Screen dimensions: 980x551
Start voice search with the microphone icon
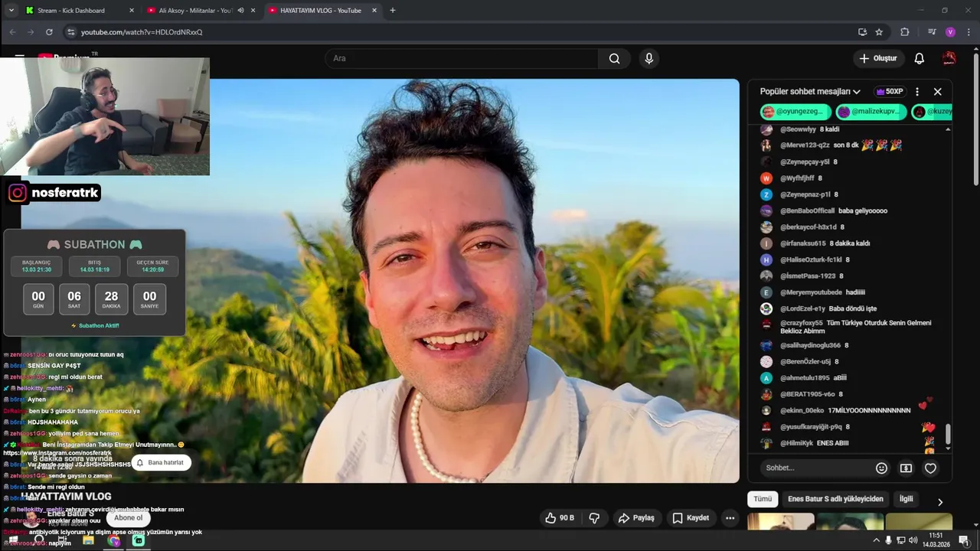coord(649,58)
